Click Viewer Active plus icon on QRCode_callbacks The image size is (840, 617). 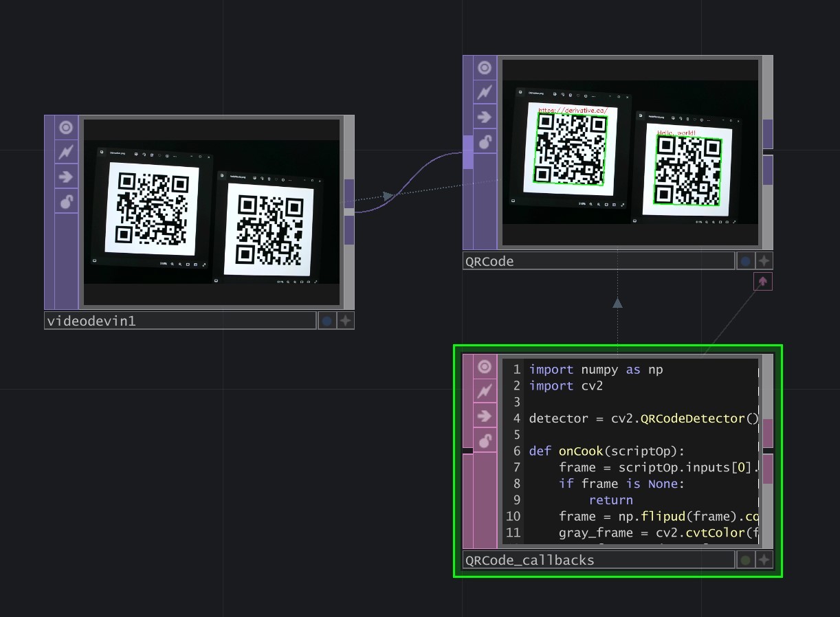764,560
